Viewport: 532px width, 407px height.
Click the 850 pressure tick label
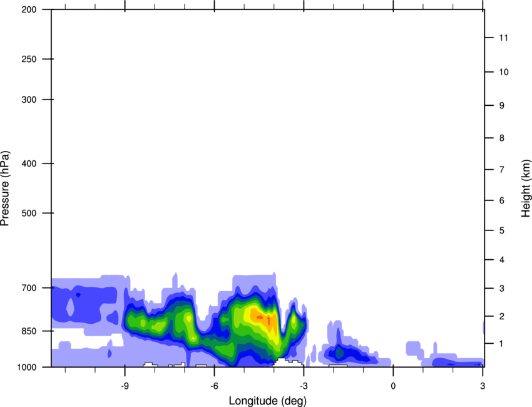tap(29, 331)
